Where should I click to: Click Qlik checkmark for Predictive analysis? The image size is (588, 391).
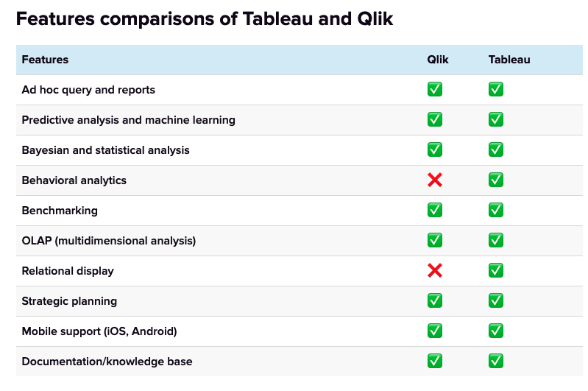click(435, 119)
